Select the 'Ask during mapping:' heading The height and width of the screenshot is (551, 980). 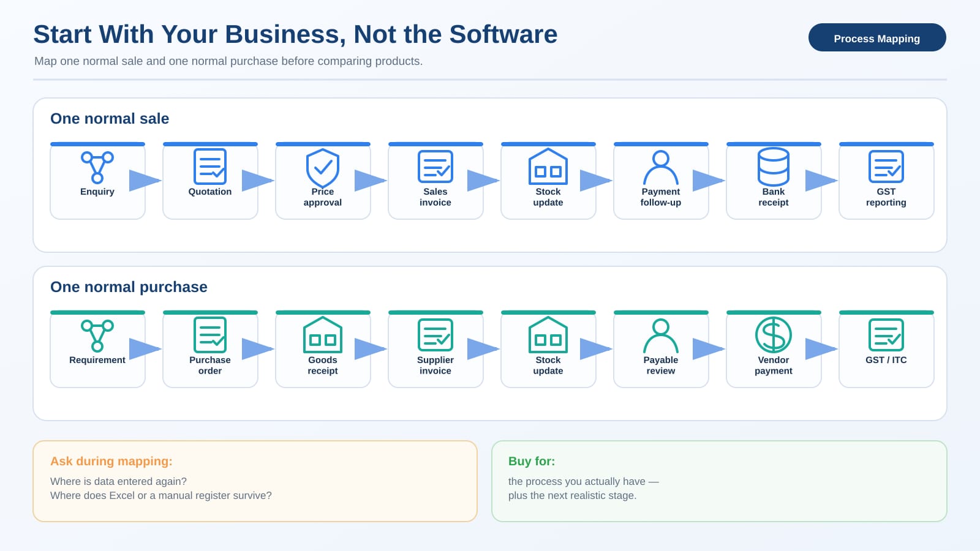pos(111,461)
